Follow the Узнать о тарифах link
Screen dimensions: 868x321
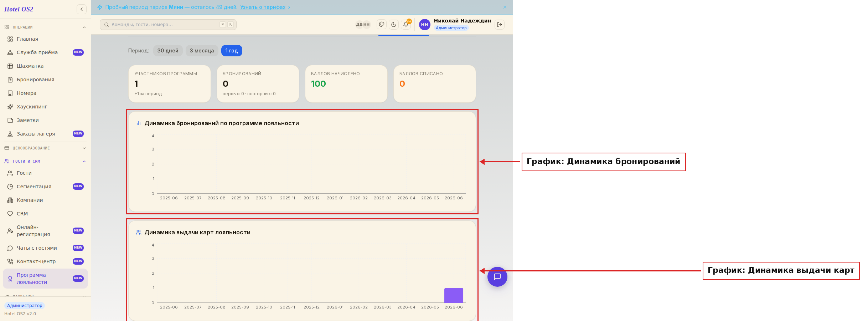pyautogui.click(x=263, y=7)
